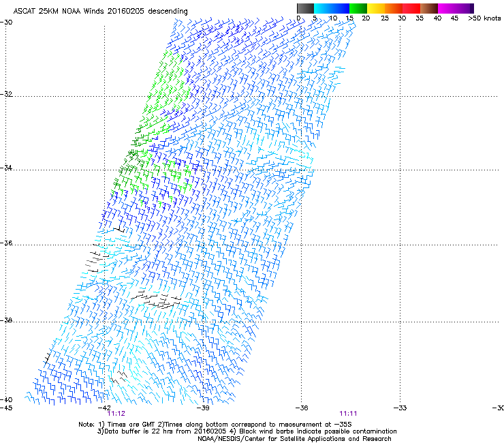
Task: Pick the green 15–20 knot color segment
Action: coord(358,8)
